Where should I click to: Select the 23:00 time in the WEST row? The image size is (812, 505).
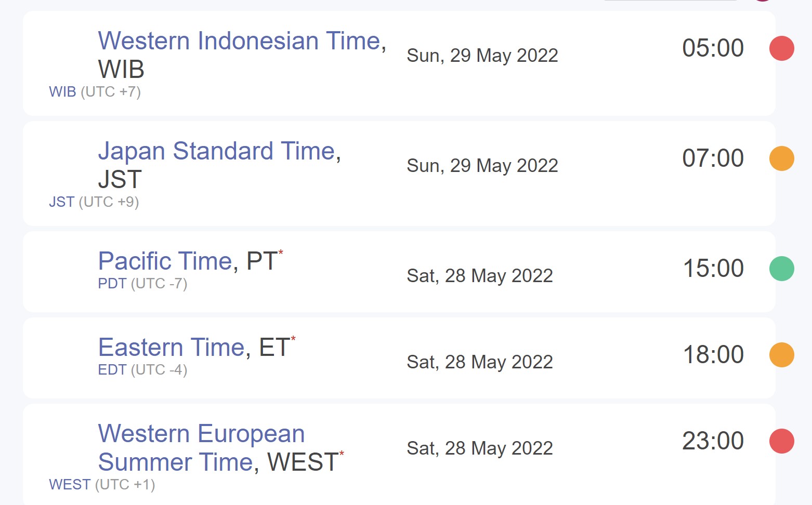point(713,441)
